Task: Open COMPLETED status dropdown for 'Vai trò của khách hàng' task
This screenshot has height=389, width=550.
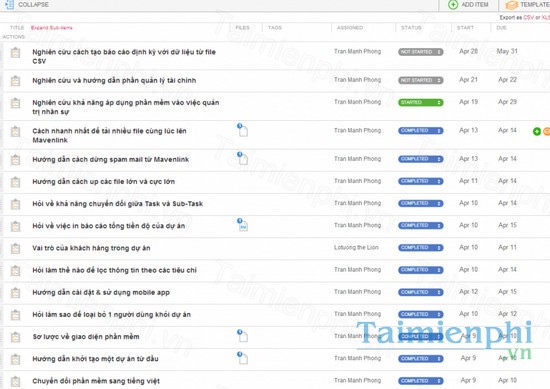Action: tap(421, 248)
